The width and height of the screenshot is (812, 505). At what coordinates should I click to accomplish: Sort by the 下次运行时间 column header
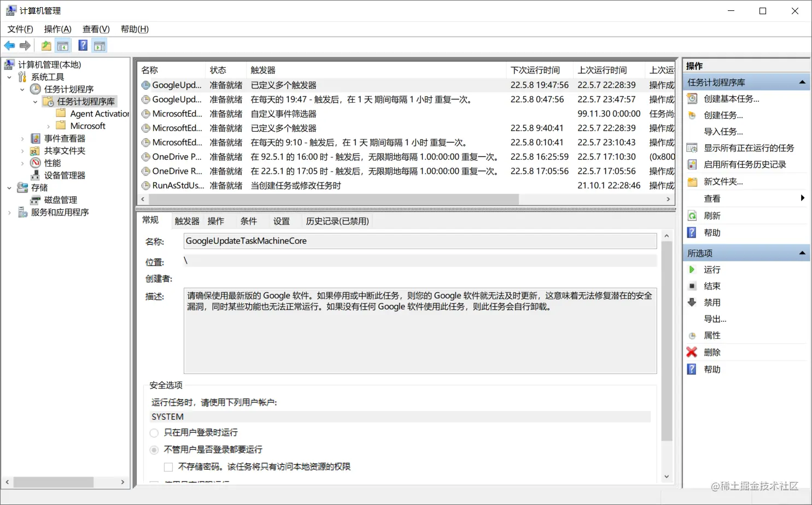pyautogui.click(x=540, y=71)
